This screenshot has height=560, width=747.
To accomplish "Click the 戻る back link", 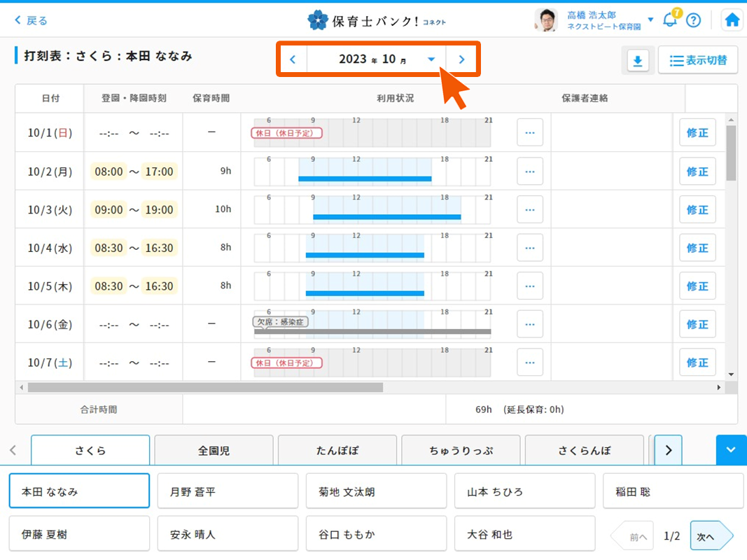I will point(31,20).
